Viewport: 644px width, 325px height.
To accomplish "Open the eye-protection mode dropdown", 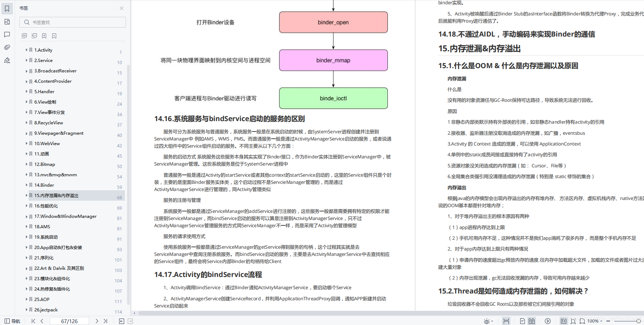I will (488, 321).
